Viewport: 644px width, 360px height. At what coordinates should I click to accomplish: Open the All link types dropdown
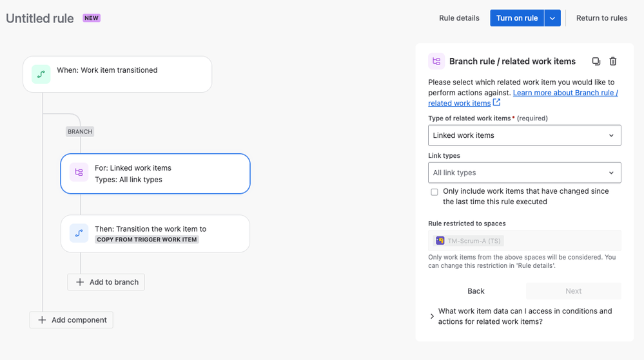click(525, 173)
